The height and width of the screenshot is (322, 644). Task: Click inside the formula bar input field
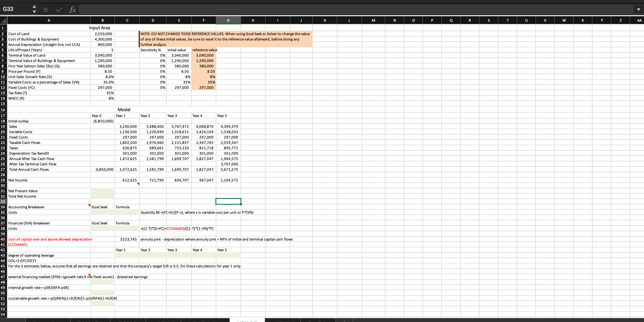[x=350, y=10]
